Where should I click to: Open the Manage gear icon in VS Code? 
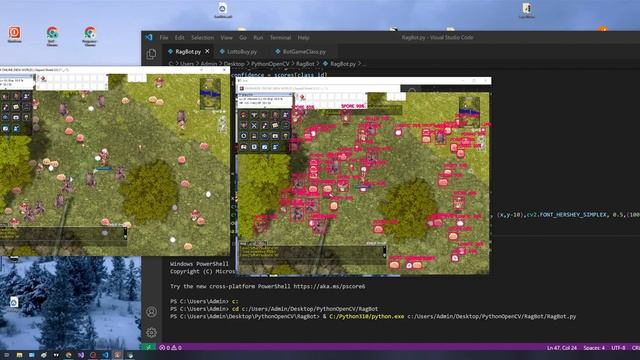coord(151,332)
